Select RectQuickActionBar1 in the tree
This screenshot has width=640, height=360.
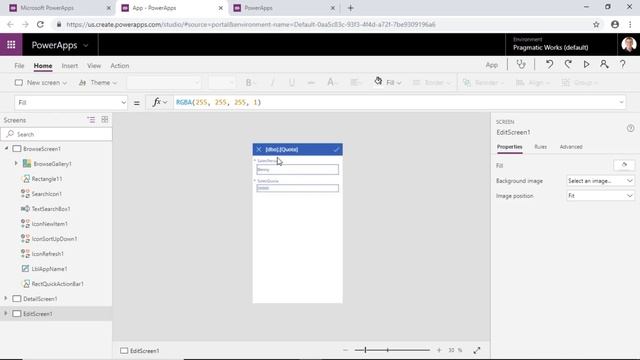[x=58, y=284]
